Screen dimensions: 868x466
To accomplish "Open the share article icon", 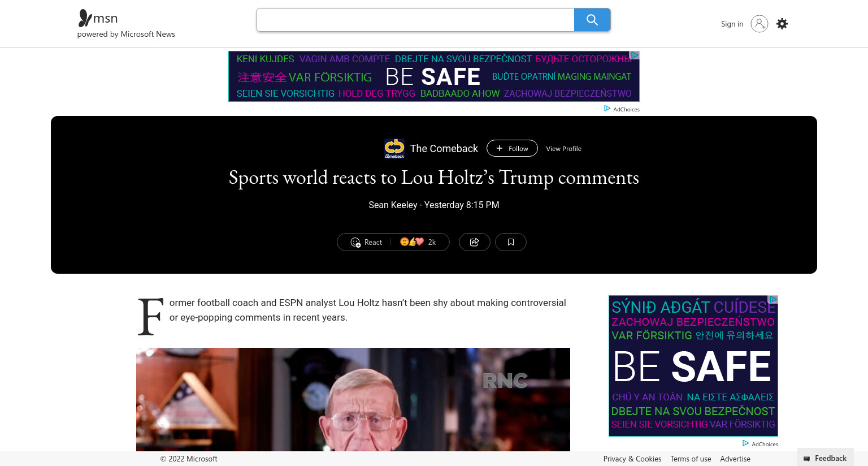I will pos(475,242).
